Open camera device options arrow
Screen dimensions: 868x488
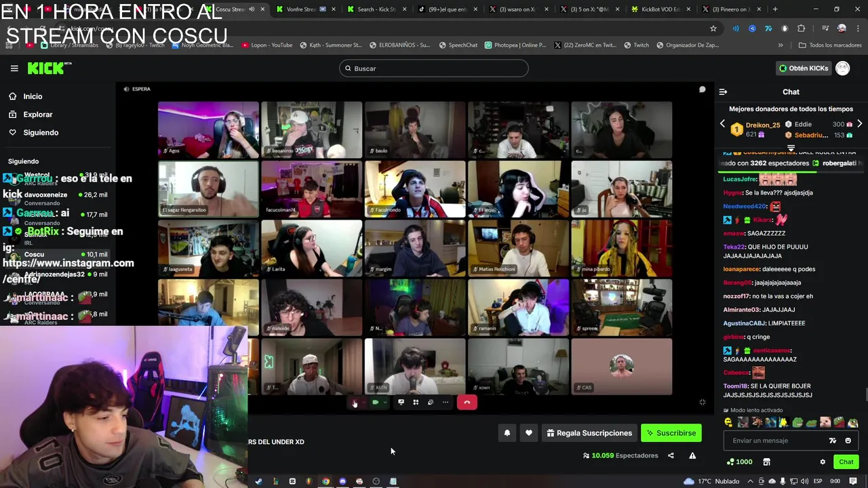tap(384, 403)
